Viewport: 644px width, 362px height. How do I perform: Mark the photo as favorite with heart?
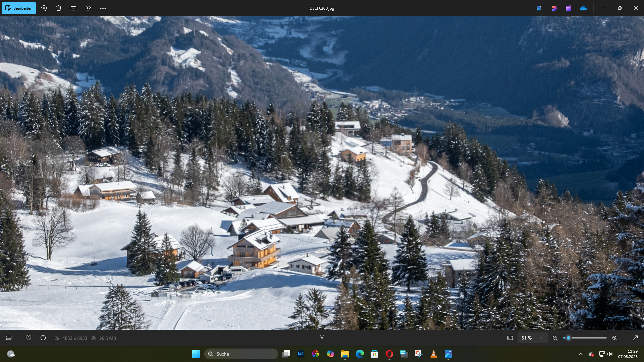[x=29, y=338]
